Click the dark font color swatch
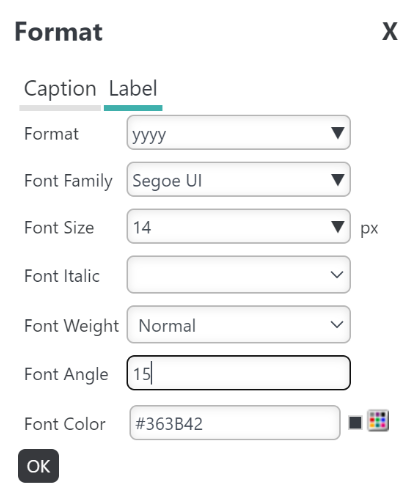The height and width of the screenshot is (494, 417). [x=355, y=423]
